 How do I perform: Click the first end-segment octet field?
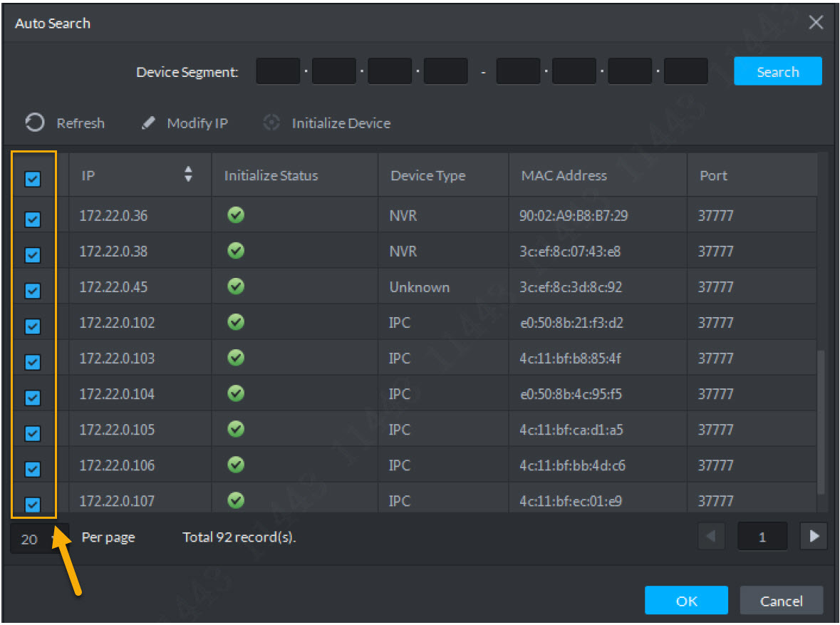(518, 71)
